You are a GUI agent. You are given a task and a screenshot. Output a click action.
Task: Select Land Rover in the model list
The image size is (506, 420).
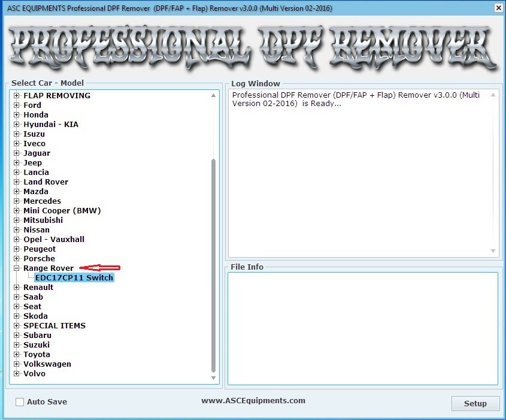coord(46,182)
